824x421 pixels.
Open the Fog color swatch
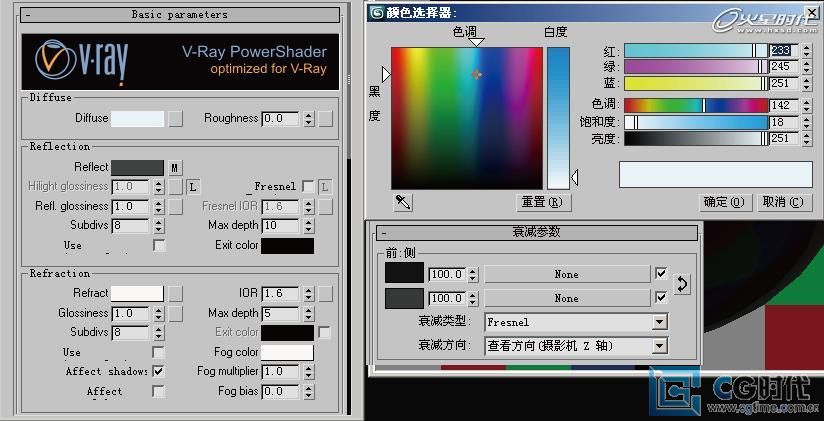click(x=287, y=353)
